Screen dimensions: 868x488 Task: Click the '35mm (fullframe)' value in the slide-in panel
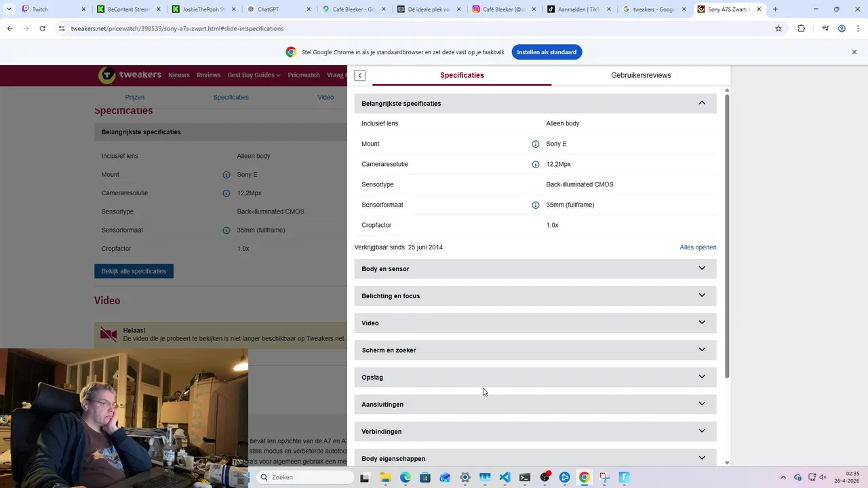(570, 205)
